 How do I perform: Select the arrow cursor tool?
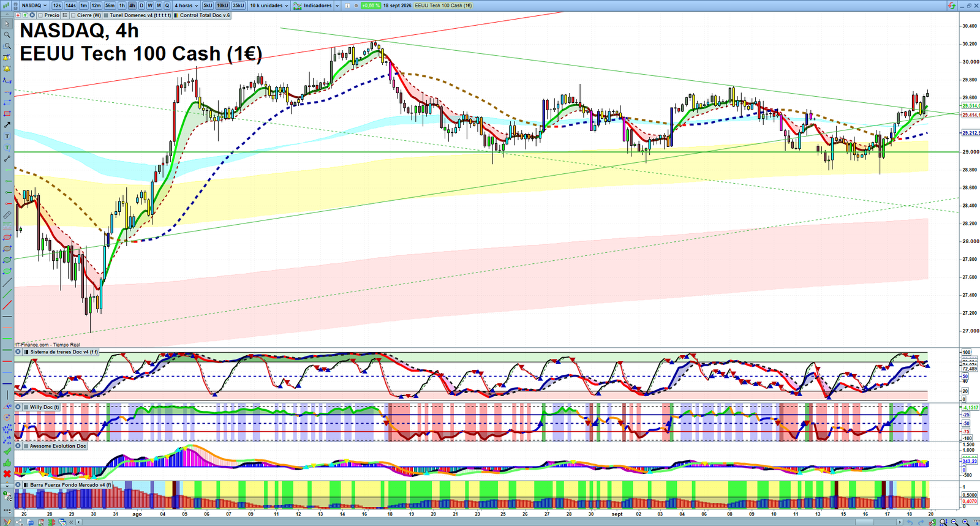pyautogui.click(x=7, y=23)
